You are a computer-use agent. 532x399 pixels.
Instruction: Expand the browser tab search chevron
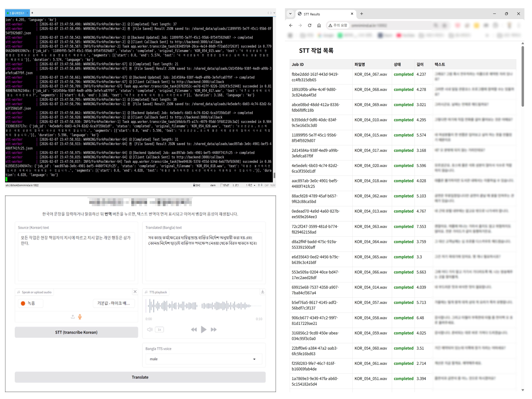point(290,14)
